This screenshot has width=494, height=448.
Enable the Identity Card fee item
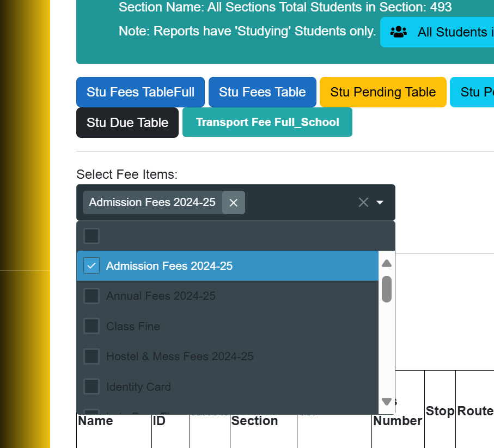coord(92,387)
